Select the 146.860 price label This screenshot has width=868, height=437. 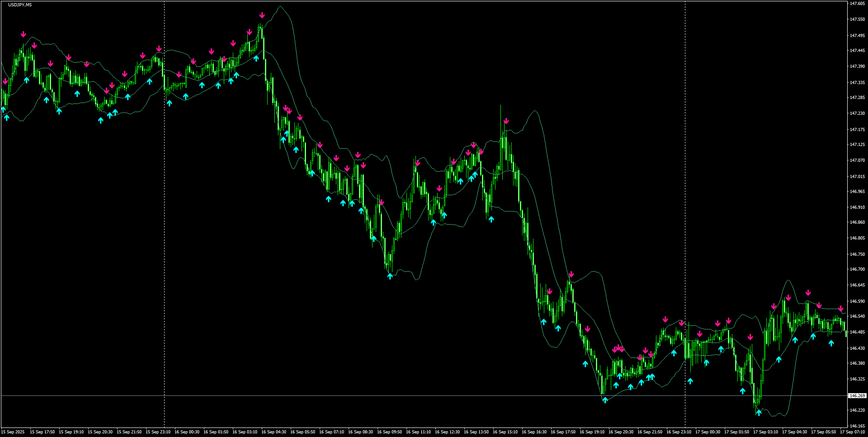[x=857, y=222]
